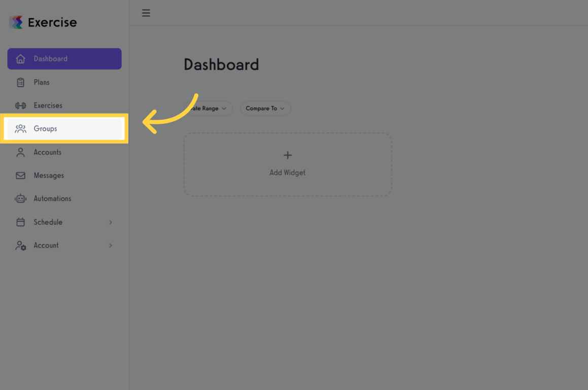Viewport: 588px width, 390px height.
Task: Toggle the sidebar with the hamburger menu
Action: 146,13
